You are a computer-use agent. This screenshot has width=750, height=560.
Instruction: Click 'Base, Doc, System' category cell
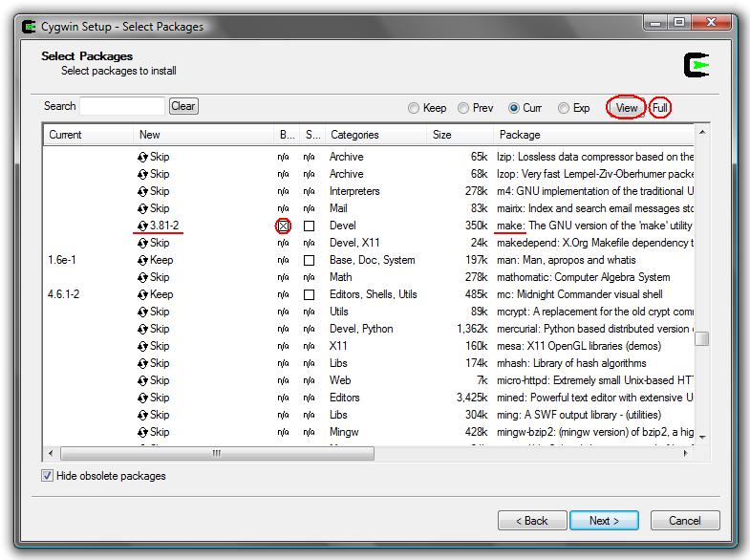372,260
